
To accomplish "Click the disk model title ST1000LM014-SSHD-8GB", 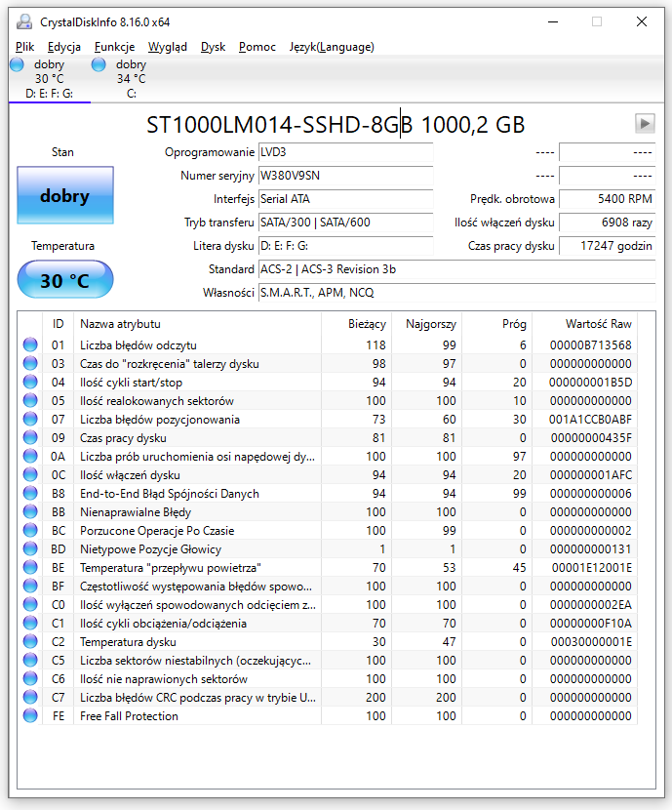I will [280, 125].
